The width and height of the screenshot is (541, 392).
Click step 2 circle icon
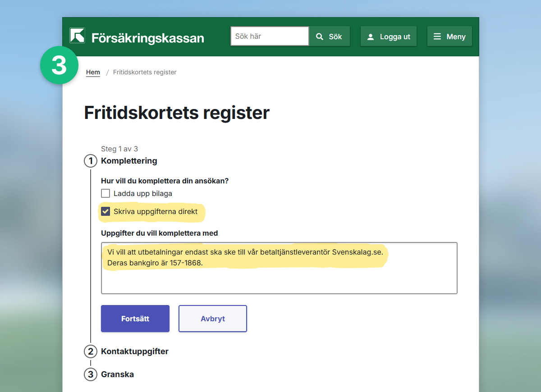(x=91, y=351)
